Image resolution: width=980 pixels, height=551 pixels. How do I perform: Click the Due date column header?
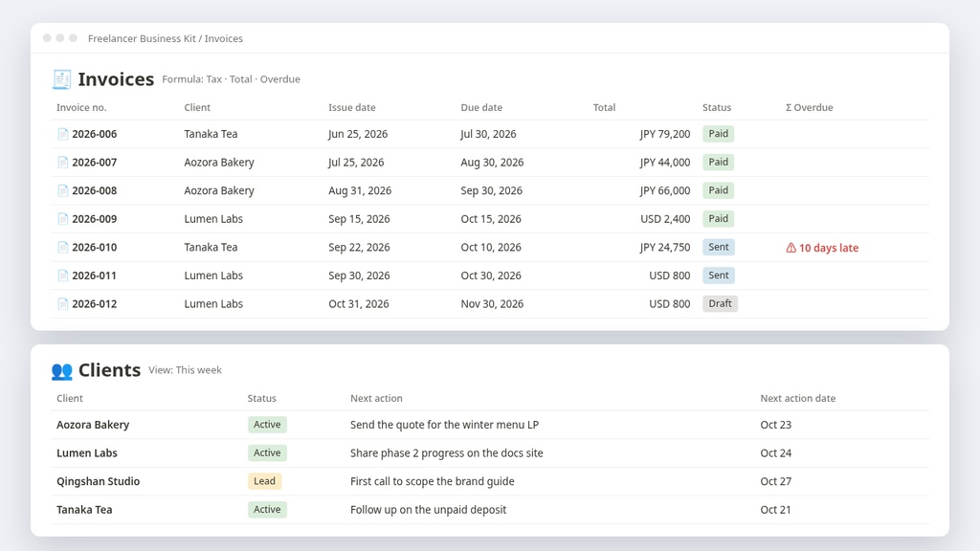click(x=481, y=107)
